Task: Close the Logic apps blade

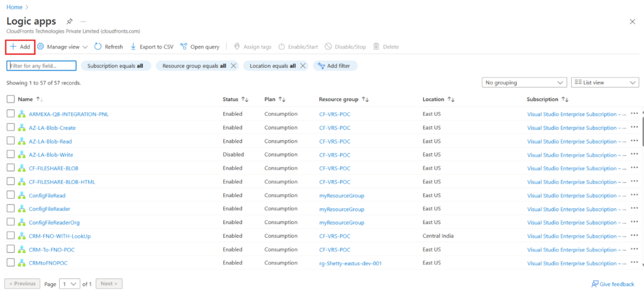Action: pyautogui.click(x=633, y=22)
